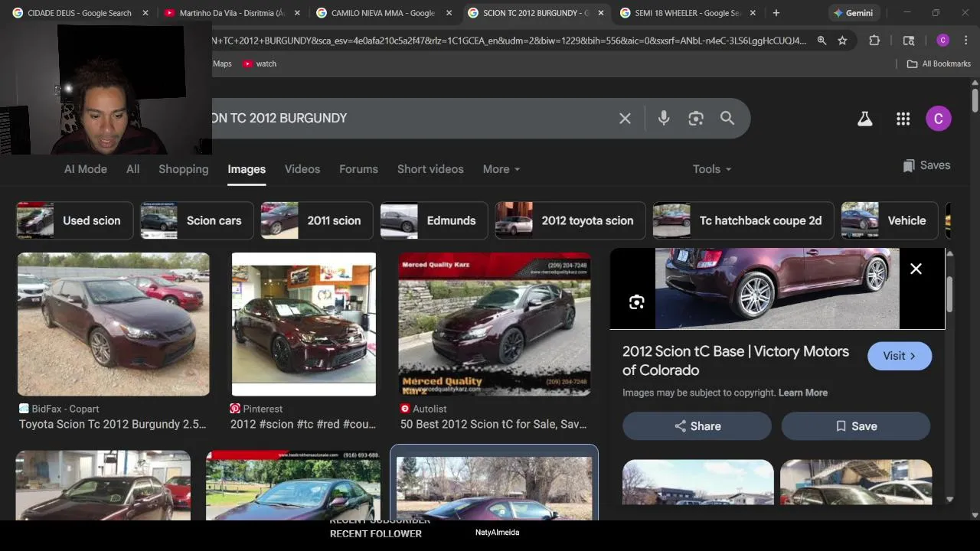
Task: Close the CAMILO NIEVA MMA tab
Action: click(x=449, y=13)
